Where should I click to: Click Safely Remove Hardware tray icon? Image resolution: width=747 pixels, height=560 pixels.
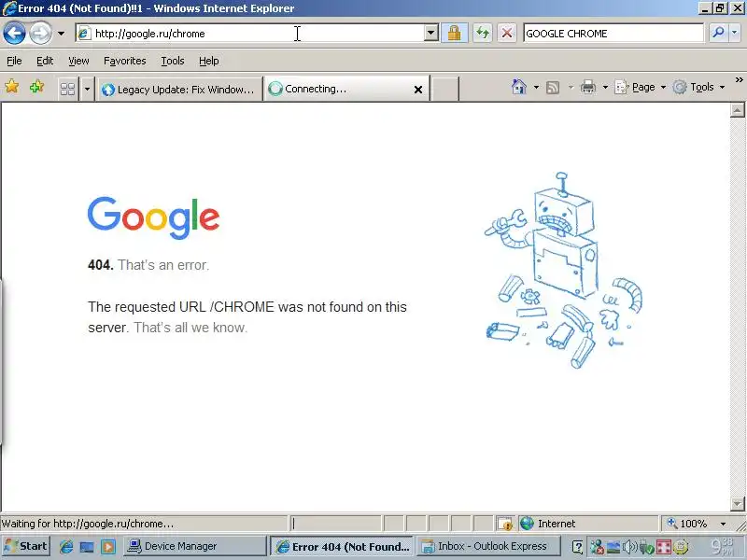coord(646,547)
